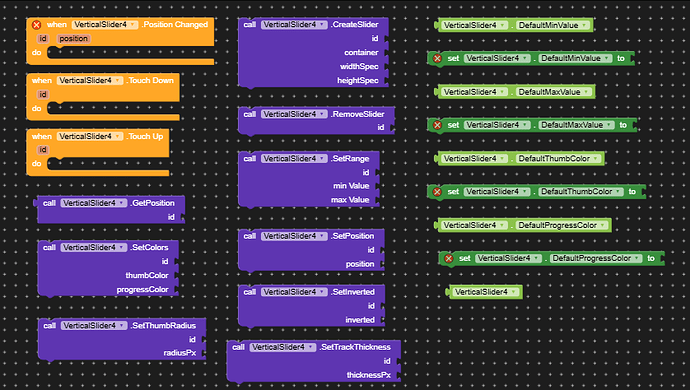The image size is (690, 390).
Task: Open DefaultProgressColor property dropdown in getter block
Action: (x=562, y=225)
